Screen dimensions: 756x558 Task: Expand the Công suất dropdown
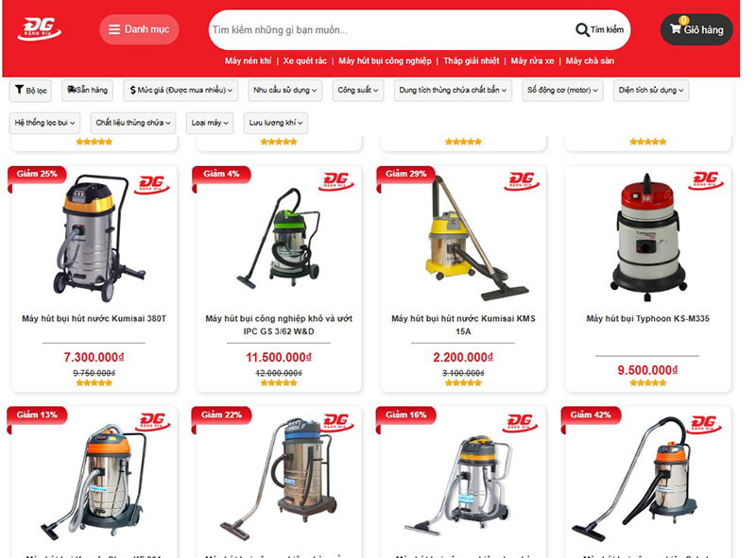358,90
